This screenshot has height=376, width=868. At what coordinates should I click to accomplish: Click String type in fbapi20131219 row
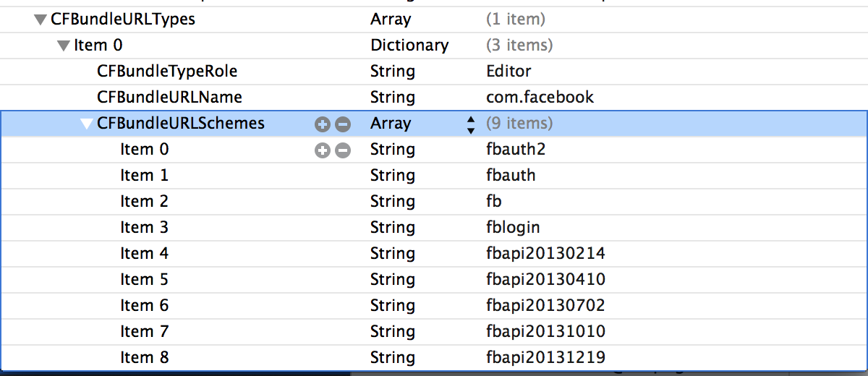tap(393, 358)
